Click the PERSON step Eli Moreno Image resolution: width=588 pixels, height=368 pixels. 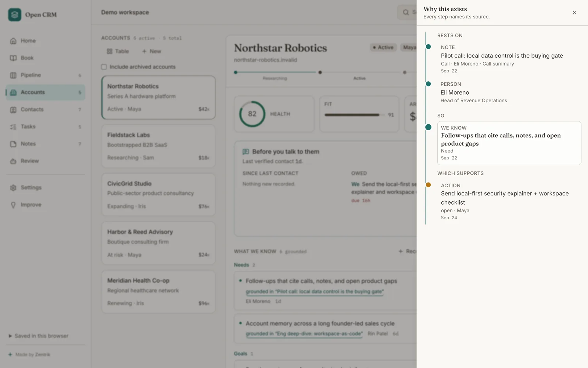509,92
